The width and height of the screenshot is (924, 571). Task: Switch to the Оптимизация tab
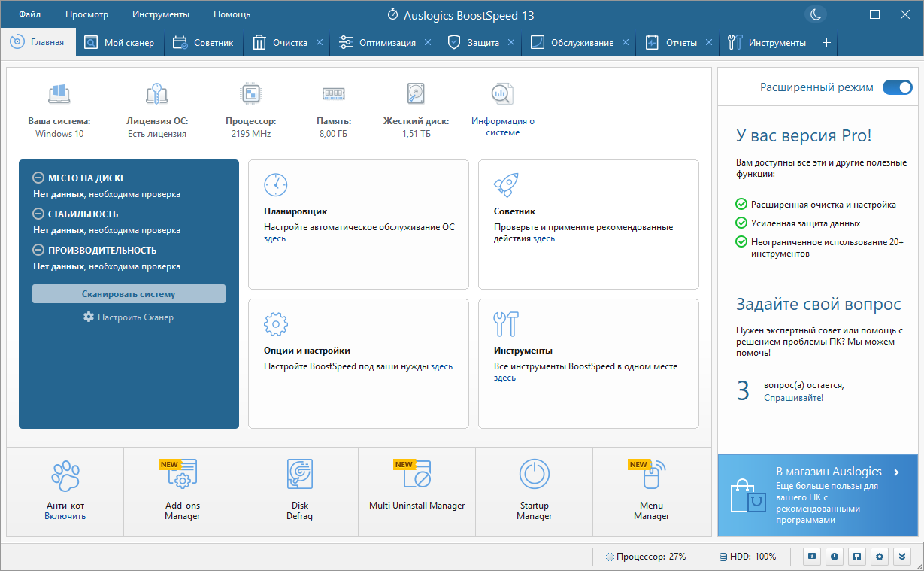(387, 43)
